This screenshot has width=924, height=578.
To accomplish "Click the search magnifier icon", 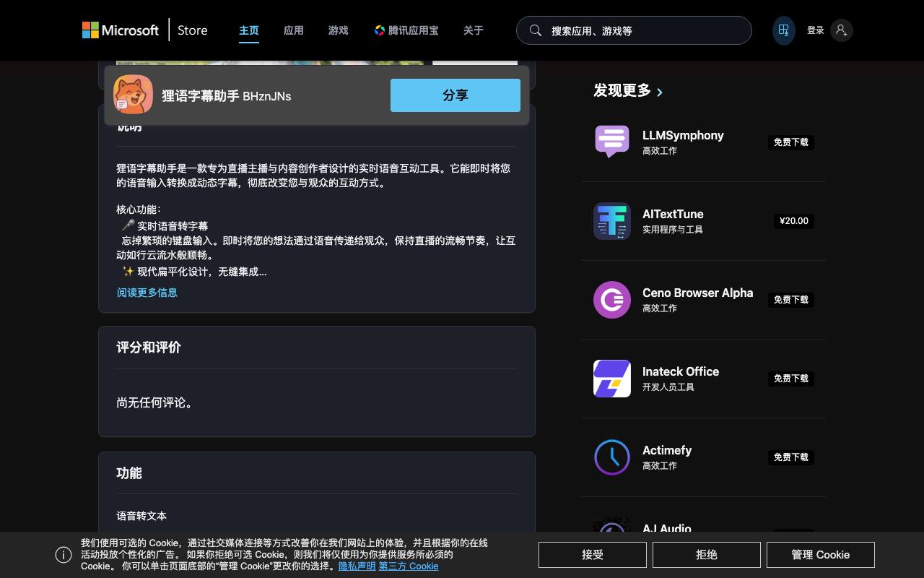I will tap(536, 30).
